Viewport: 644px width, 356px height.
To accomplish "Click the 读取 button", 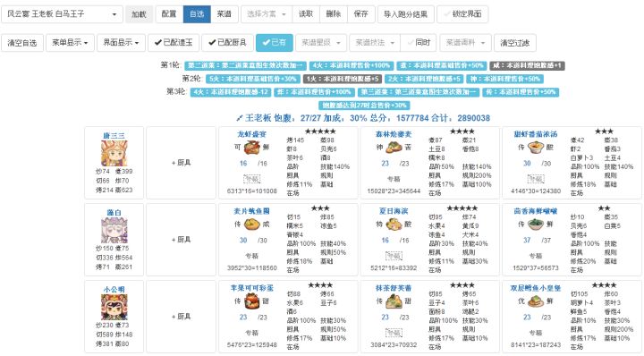I will (x=306, y=14).
